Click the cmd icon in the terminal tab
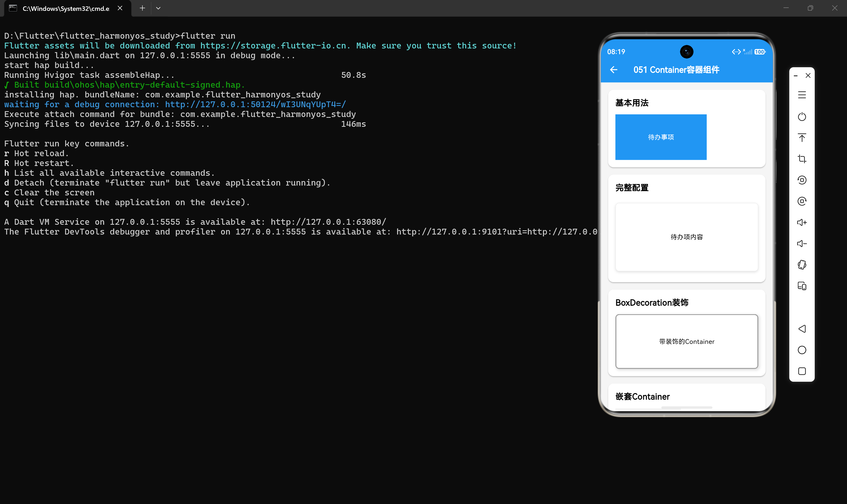Viewport: 847px width, 504px height. (x=13, y=8)
